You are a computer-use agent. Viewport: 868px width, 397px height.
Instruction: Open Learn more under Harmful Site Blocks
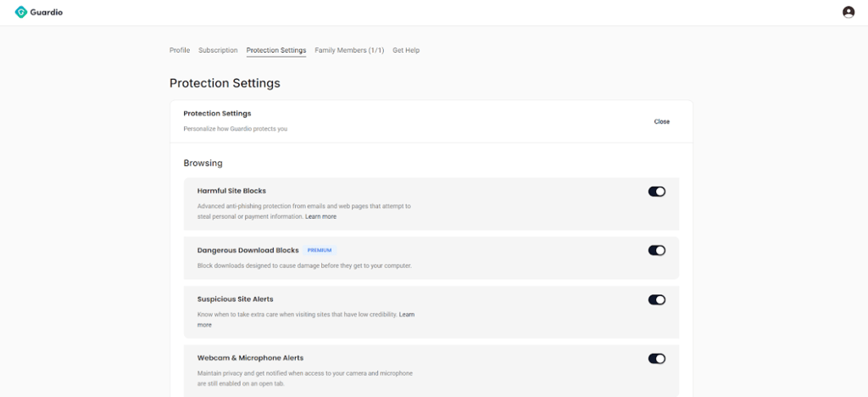click(x=320, y=216)
